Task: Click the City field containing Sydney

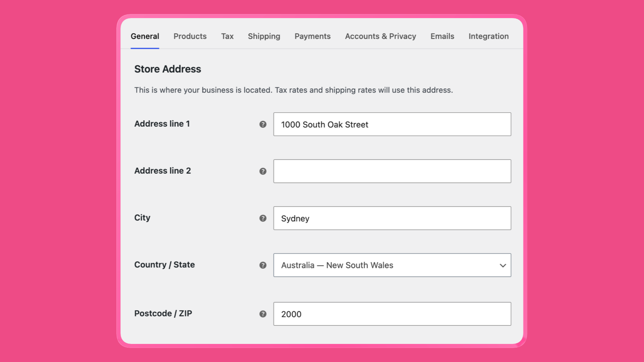Action: 392,218
